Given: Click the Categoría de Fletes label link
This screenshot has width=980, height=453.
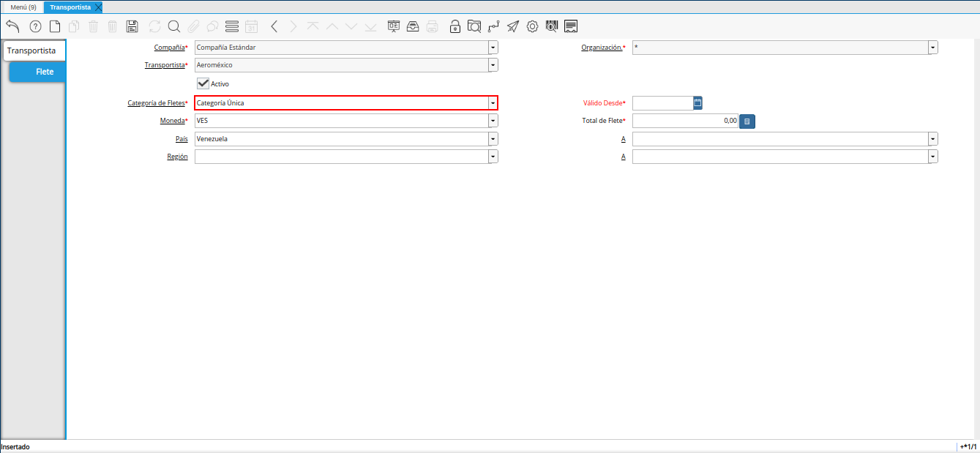Looking at the screenshot, I should click(156, 103).
